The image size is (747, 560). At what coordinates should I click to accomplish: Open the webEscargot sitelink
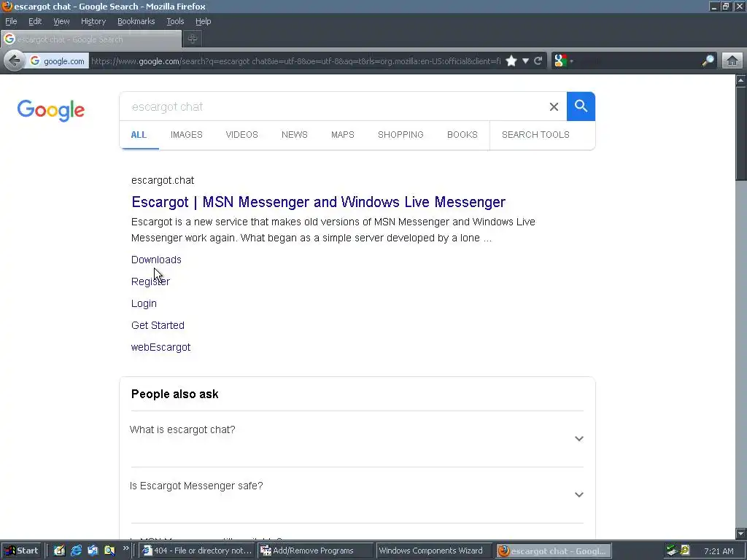coord(160,347)
